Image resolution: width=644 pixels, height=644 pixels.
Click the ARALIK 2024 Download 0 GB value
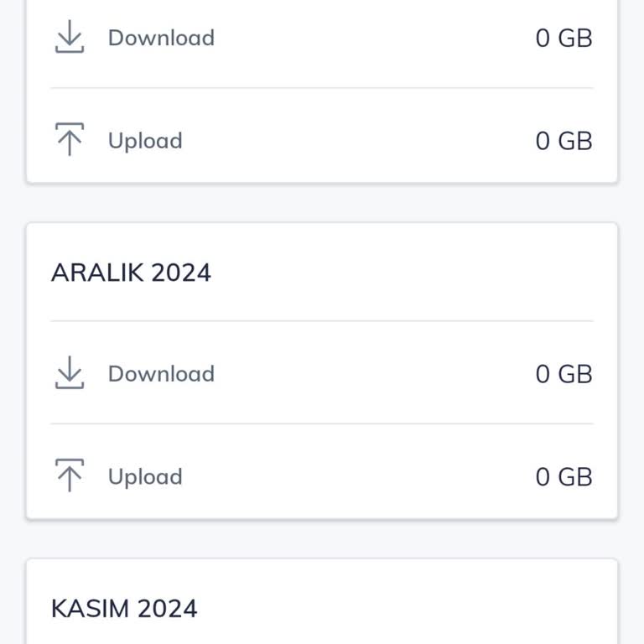[x=563, y=373]
